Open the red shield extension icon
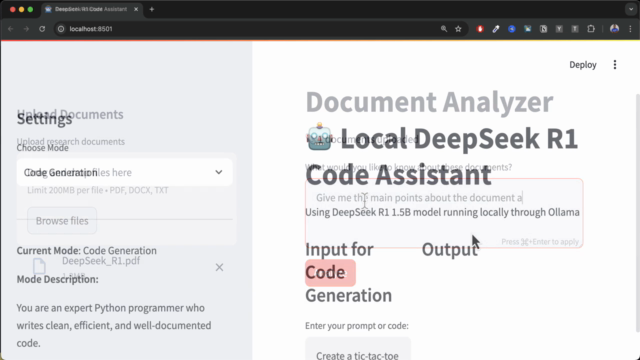This screenshot has height=360, width=640. tap(480, 29)
